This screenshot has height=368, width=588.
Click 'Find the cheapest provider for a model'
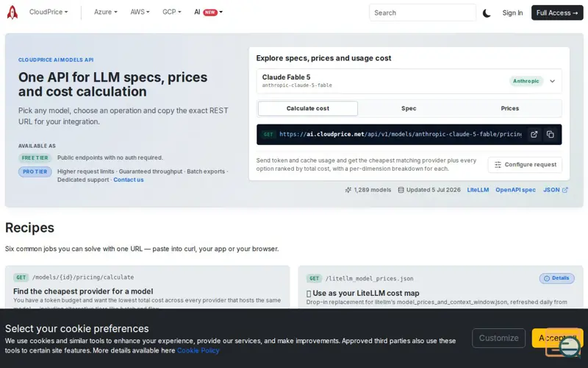[83, 291]
